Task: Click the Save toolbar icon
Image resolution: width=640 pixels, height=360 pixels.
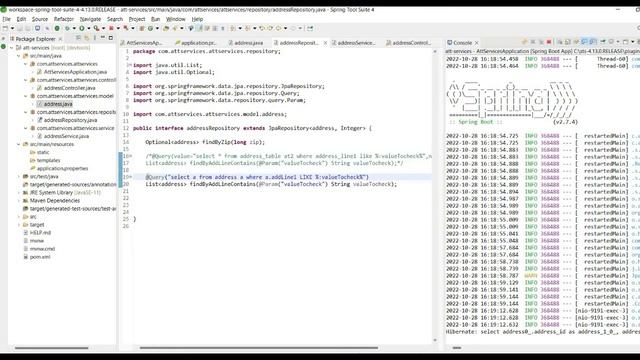Action: [20, 28]
